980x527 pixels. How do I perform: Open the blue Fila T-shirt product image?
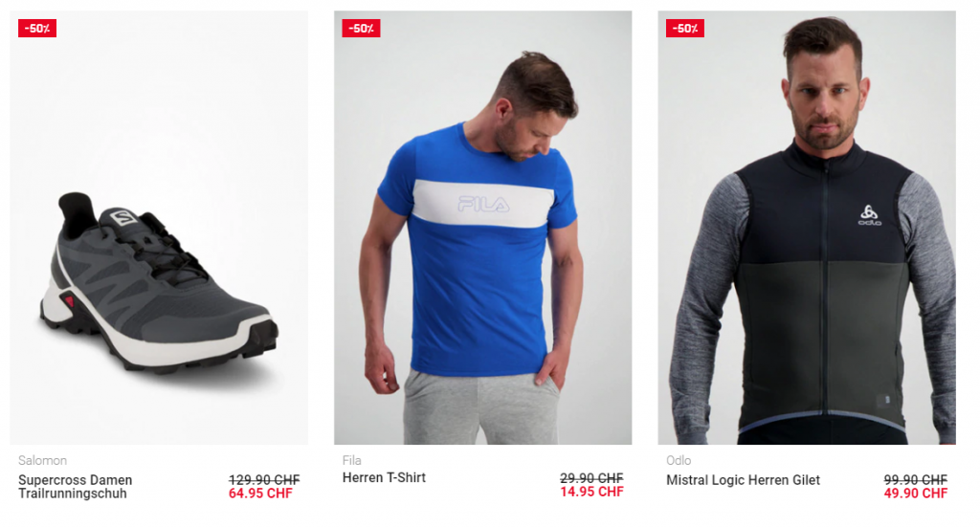[x=482, y=228]
